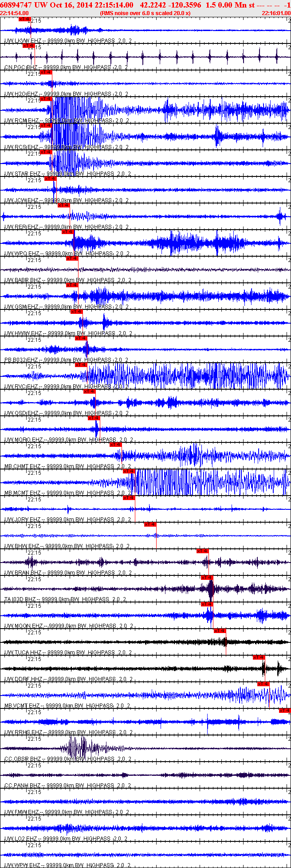Select the pick marker on the UW.RER trace
291x868 pixels.
tap(64, 205)
